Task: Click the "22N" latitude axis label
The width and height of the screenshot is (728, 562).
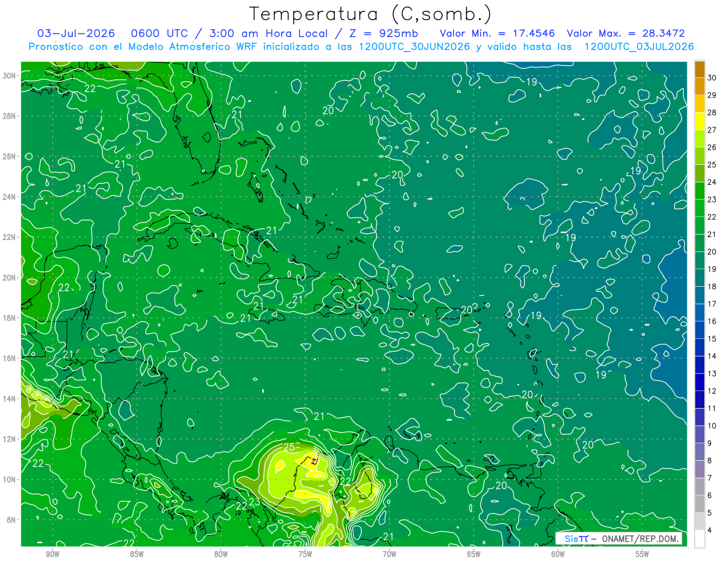Action: (10, 237)
